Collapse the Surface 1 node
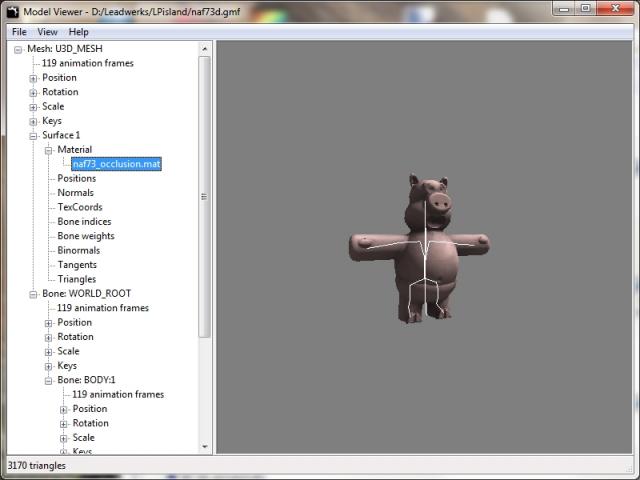The image size is (640, 480). [33, 135]
